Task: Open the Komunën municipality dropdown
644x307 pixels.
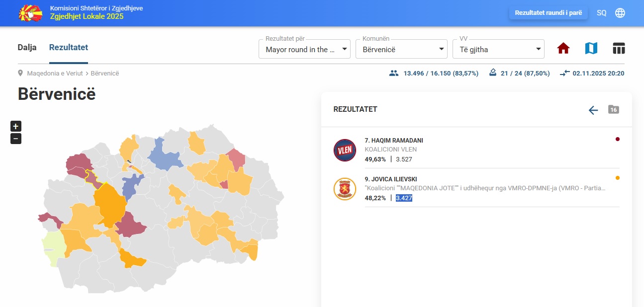Action: (x=401, y=49)
